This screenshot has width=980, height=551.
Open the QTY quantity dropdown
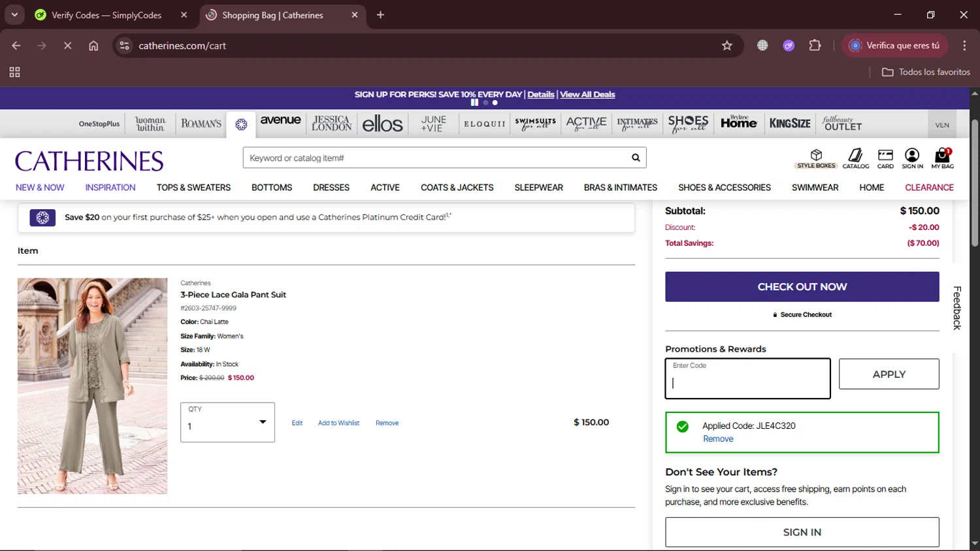coord(227,422)
